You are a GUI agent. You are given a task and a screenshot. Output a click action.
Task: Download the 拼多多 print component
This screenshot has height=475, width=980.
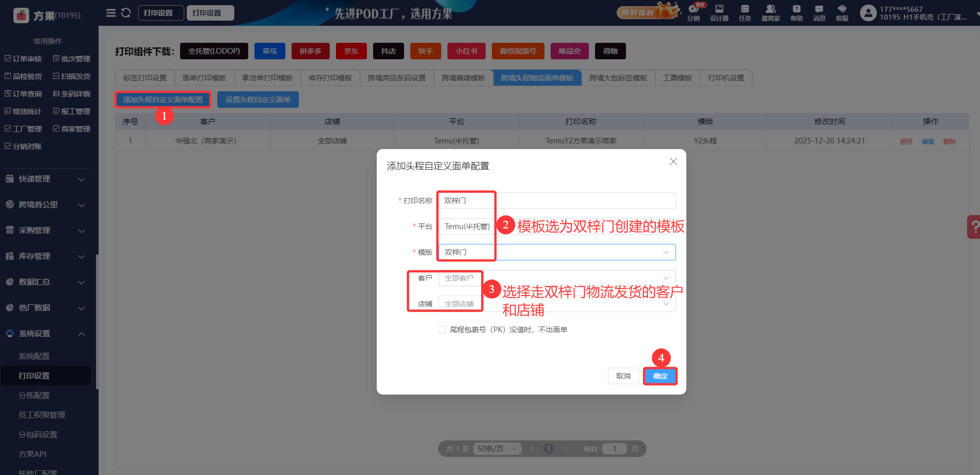click(x=311, y=51)
